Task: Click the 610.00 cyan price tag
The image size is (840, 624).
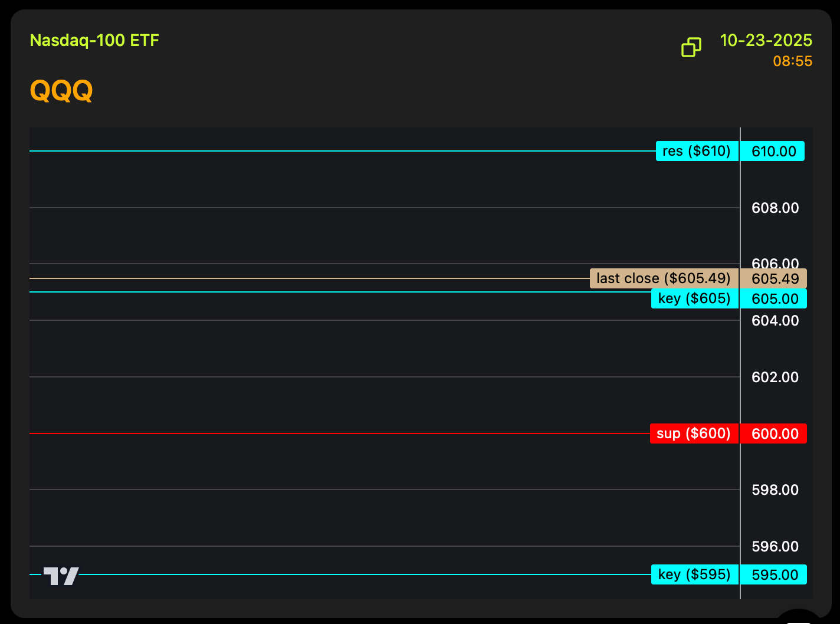Action: click(x=773, y=152)
